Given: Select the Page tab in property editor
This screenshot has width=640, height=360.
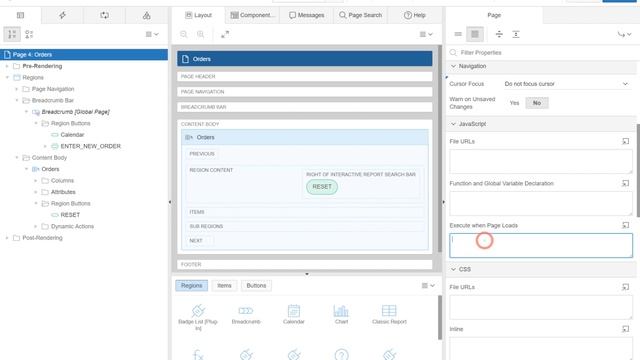Looking at the screenshot, I should coord(494,15).
